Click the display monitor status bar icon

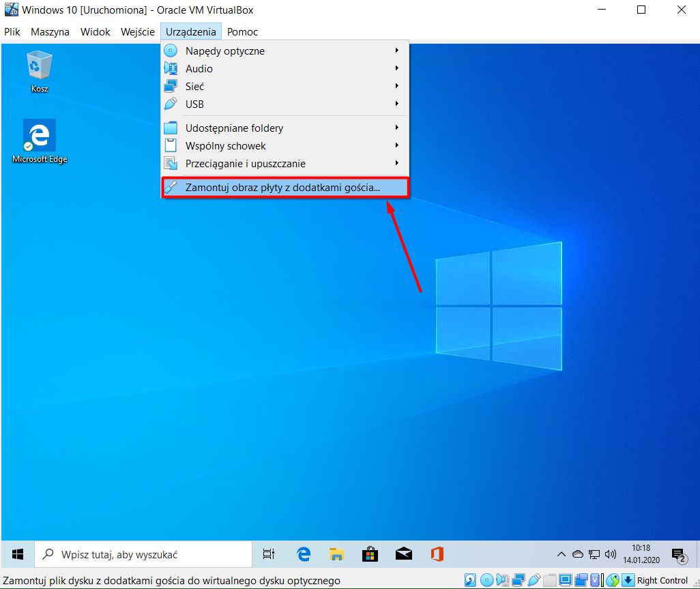[565, 580]
